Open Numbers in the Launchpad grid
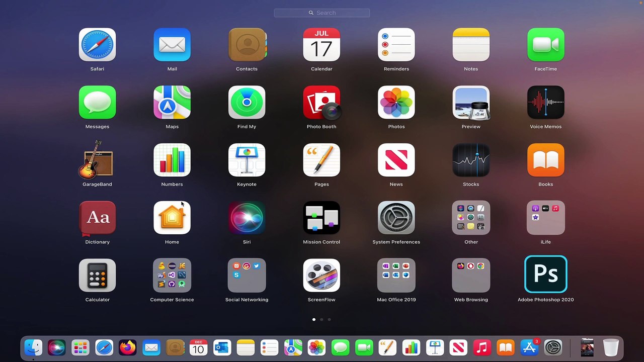This screenshot has width=644, height=362. (172, 160)
